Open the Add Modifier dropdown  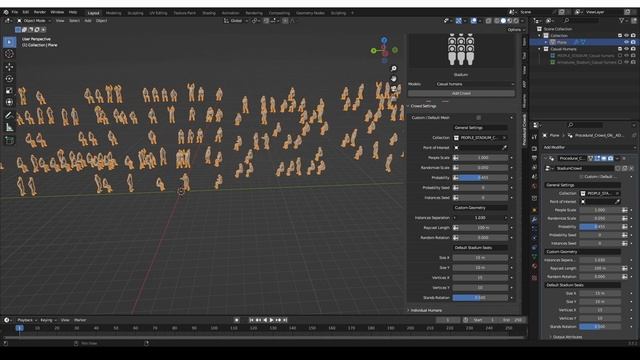(589, 147)
